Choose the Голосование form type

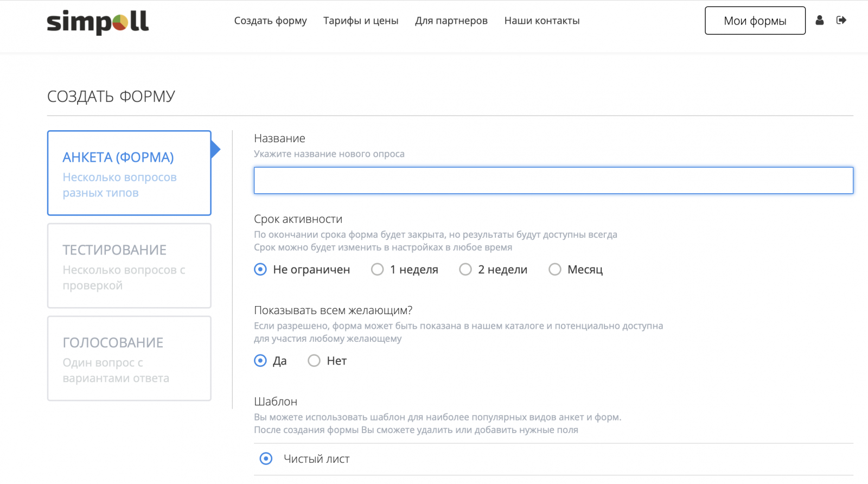coord(129,359)
